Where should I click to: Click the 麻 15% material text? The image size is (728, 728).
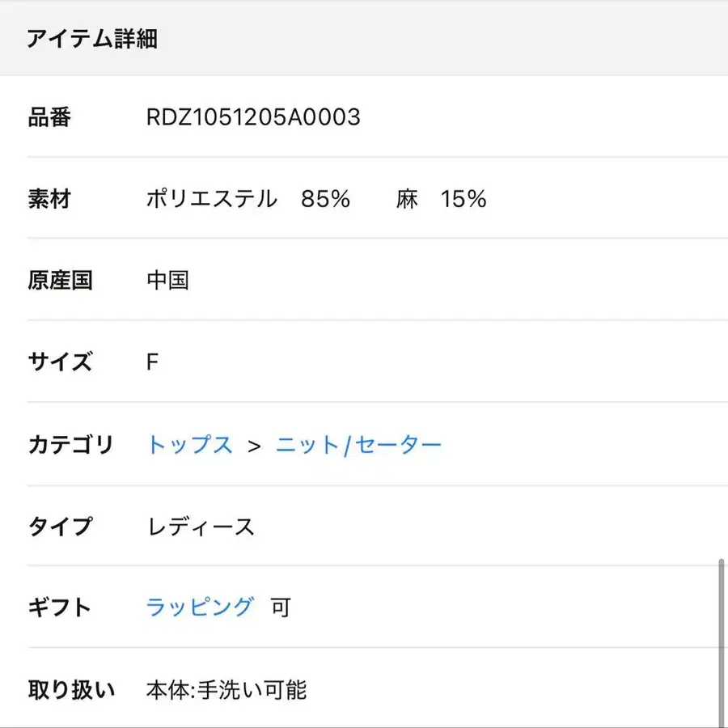tap(441, 199)
